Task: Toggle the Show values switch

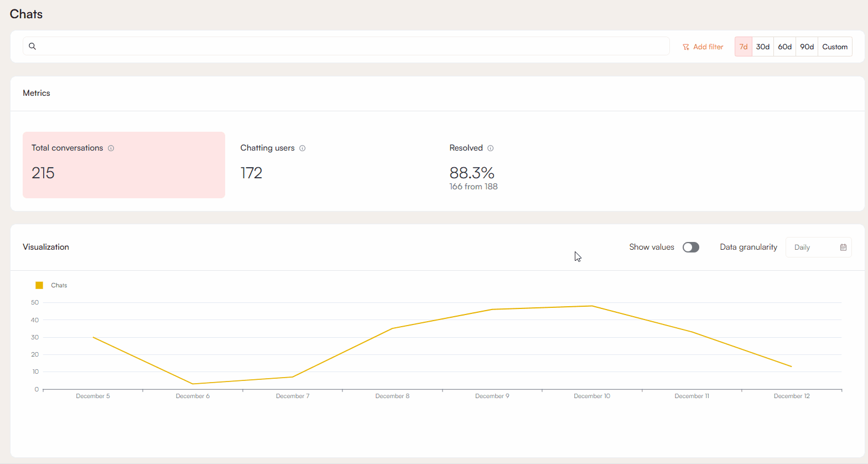Action: (x=690, y=248)
